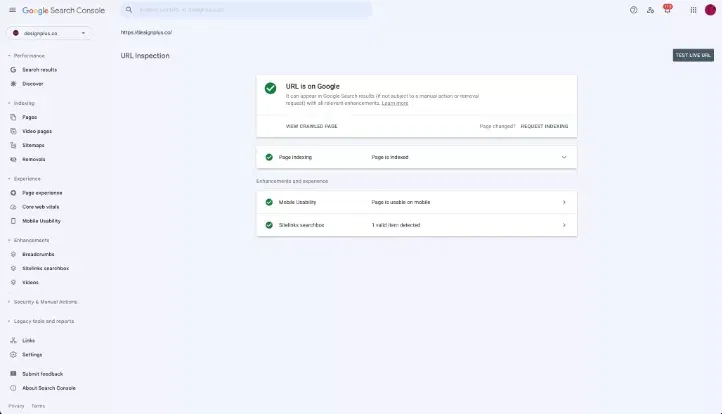Click the Page experience icon

[13, 193]
